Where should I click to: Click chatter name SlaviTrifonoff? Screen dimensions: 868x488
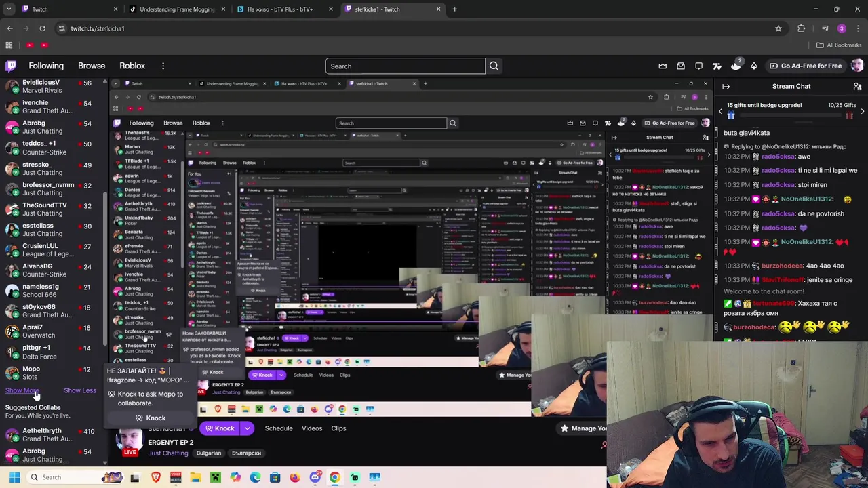coord(782,279)
